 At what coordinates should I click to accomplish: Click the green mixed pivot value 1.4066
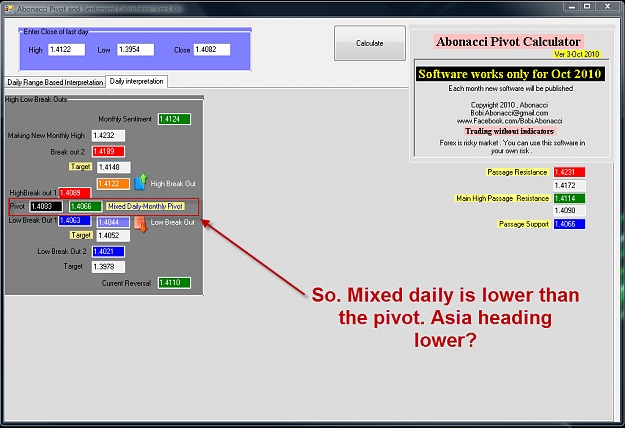[x=86, y=206]
